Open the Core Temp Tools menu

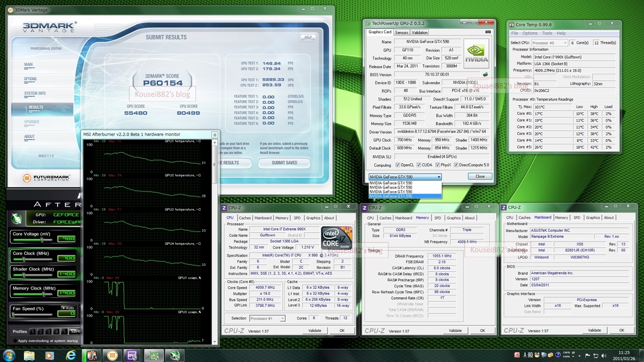[x=547, y=33]
